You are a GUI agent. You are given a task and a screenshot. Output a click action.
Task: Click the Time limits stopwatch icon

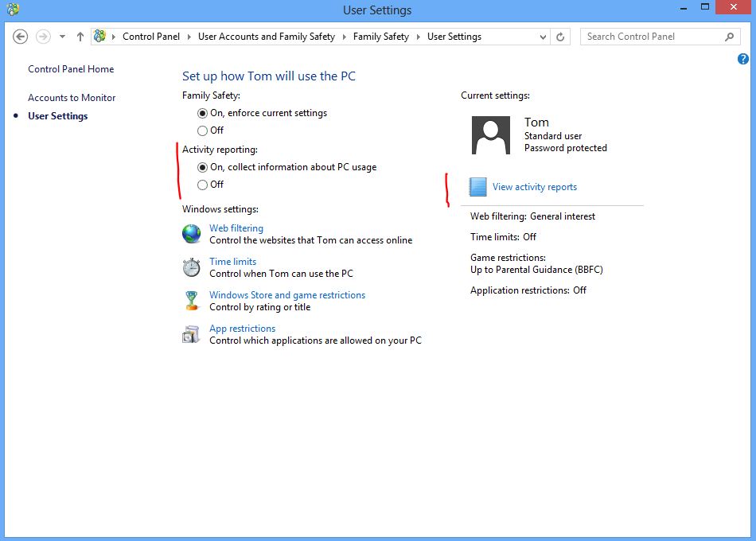point(192,267)
